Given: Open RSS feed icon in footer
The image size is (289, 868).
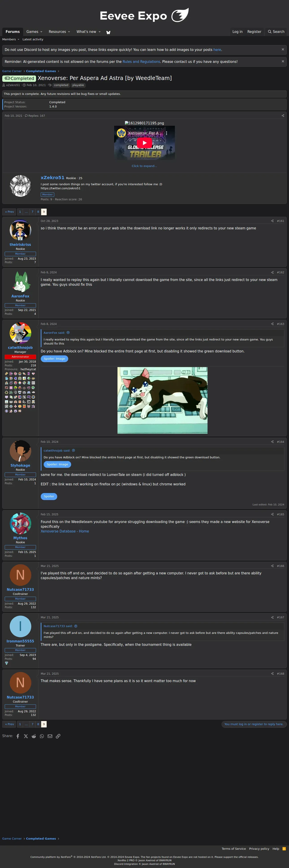Looking at the screenshot, I should pos(284,849).
